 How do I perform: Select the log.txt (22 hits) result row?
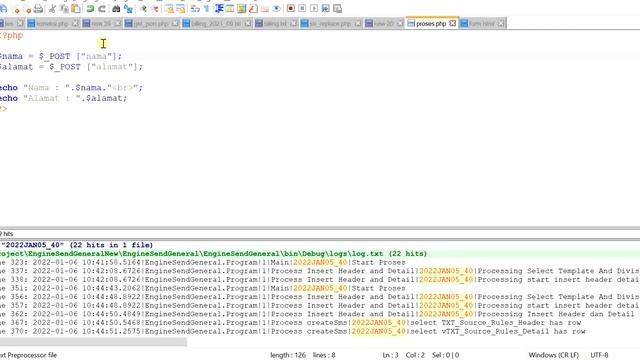pyautogui.click(x=213, y=253)
